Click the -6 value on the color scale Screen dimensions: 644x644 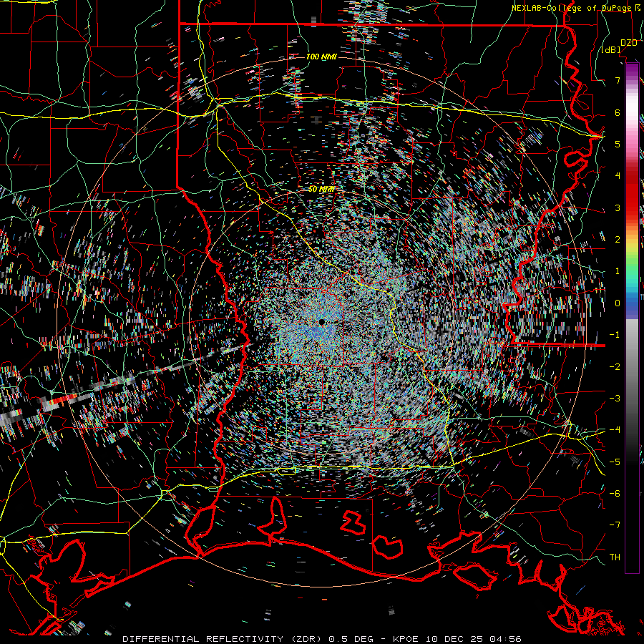615,494
